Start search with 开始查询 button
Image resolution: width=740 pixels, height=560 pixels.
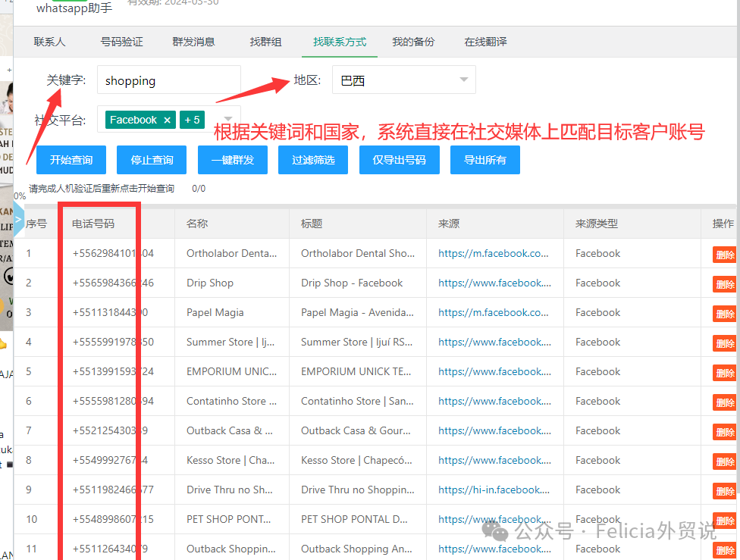pyautogui.click(x=71, y=160)
